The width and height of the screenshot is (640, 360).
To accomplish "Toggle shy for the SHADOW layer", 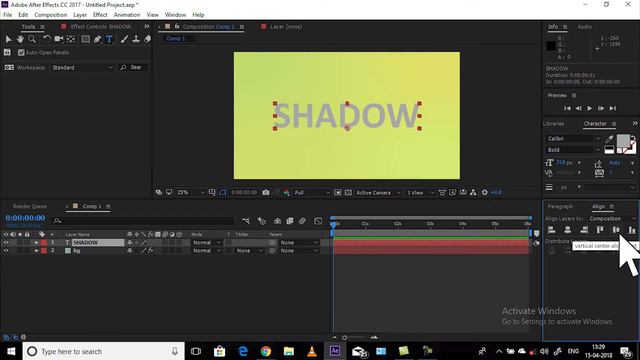I will point(129,242).
